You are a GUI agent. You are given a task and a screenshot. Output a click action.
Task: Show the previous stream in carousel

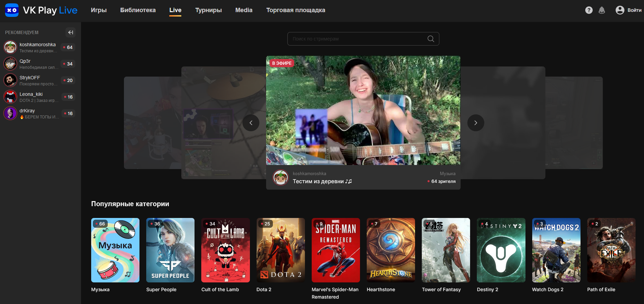coord(251,123)
